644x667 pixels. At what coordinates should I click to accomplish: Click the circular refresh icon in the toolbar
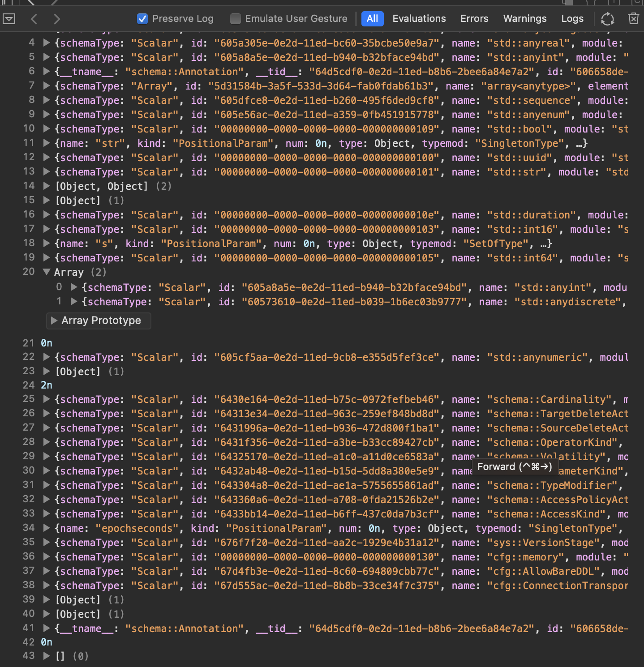[x=607, y=19]
